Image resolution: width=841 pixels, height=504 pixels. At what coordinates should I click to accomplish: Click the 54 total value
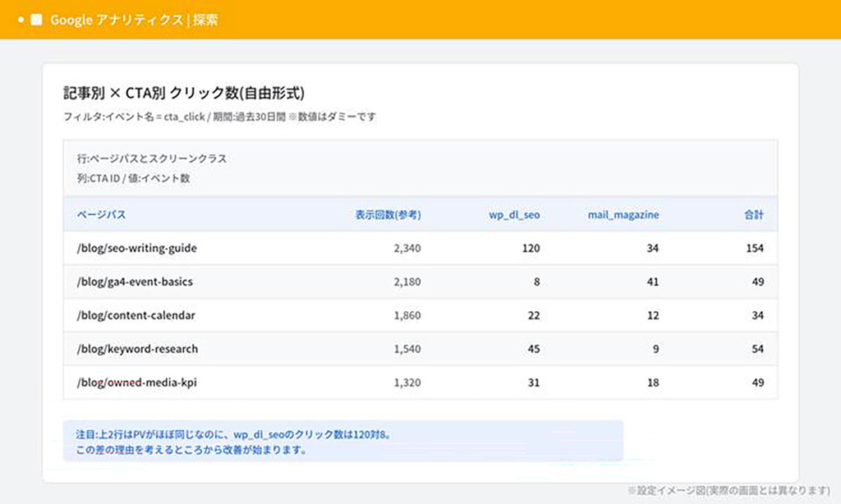(757, 349)
